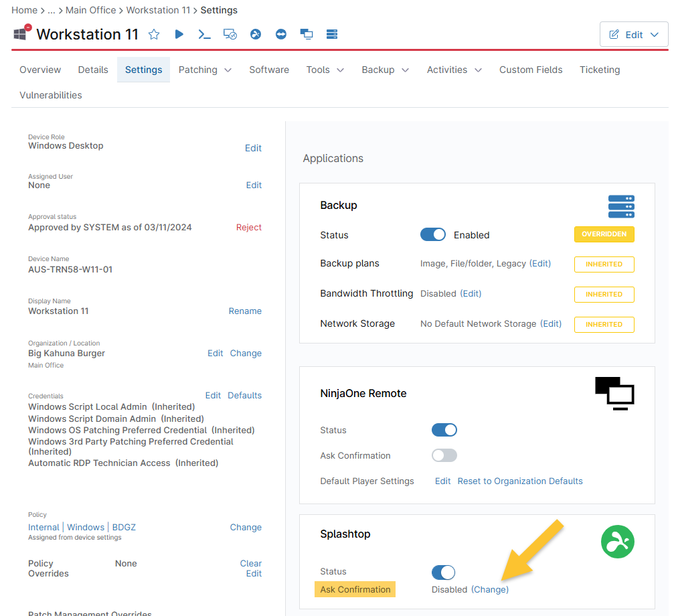Expand the Patching tab dropdown

pos(205,70)
